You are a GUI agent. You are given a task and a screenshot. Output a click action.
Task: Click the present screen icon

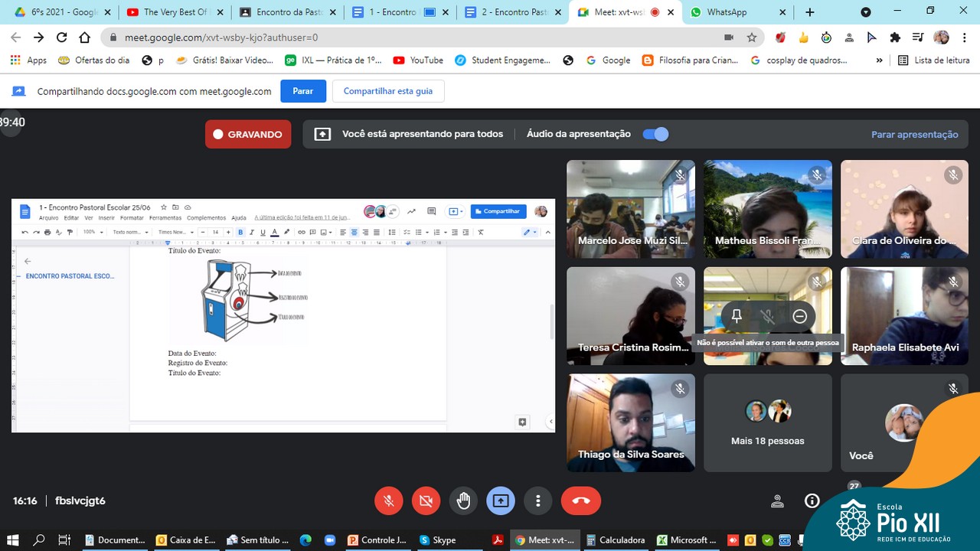[x=501, y=500]
